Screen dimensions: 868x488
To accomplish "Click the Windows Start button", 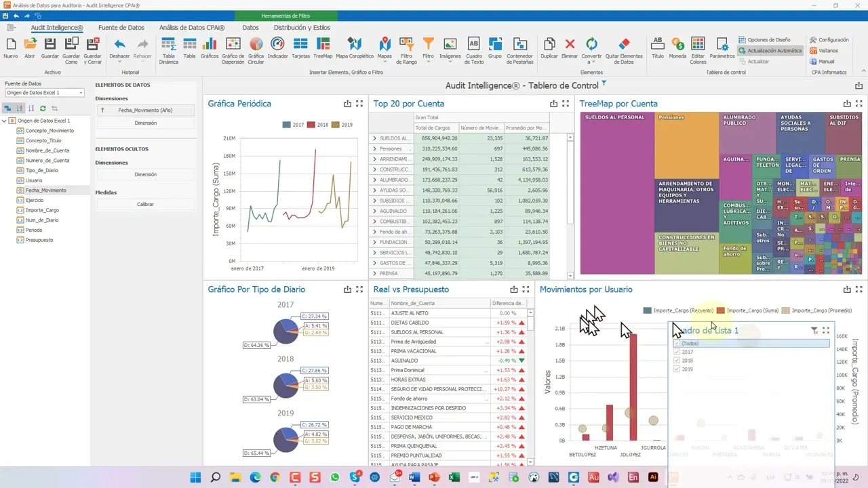I will pyautogui.click(x=195, y=477).
